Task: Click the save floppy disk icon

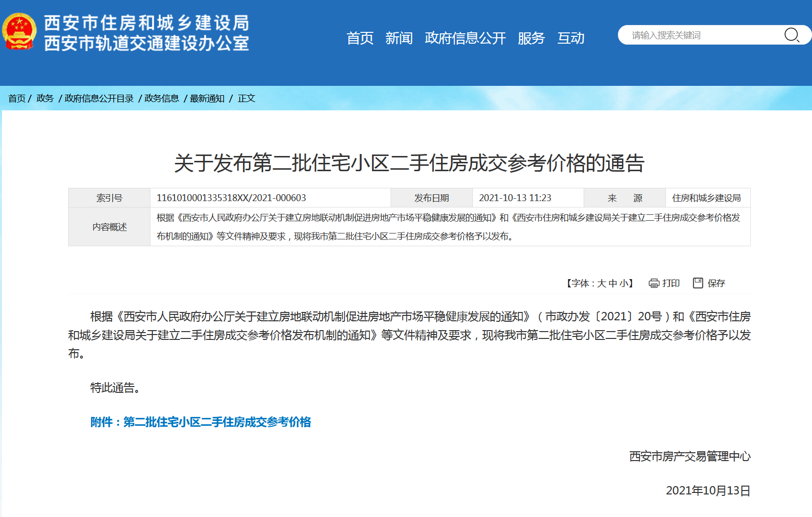Action: [x=698, y=283]
